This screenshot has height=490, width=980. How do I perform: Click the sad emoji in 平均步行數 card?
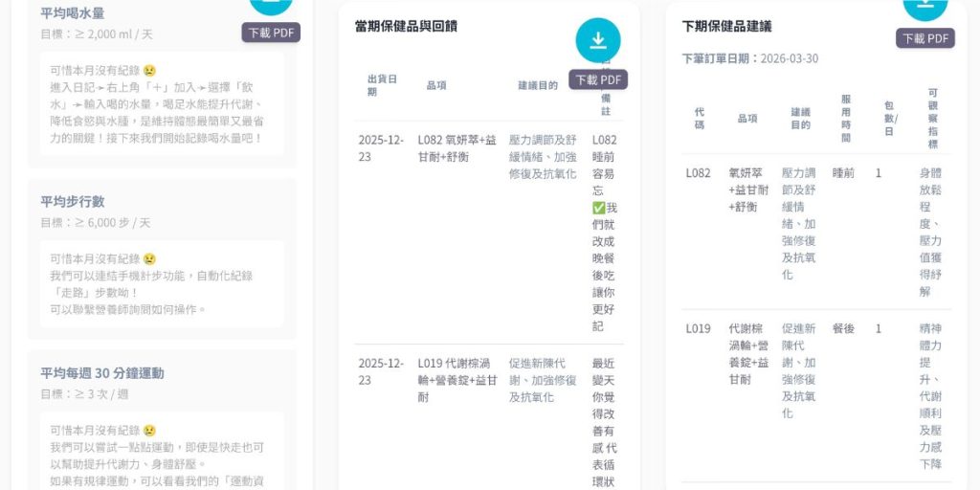pyautogui.click(x=149, y=258)
